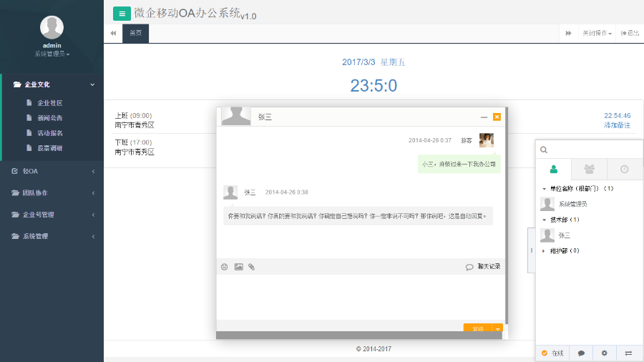The height and width of the screenshot is (362, 644).
Task: Switch to the recent history clock tab
Action: (x=625, y=169)
